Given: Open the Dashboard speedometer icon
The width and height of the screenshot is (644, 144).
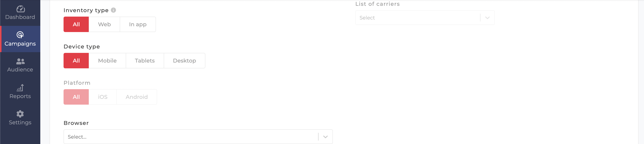Looking at the screenshot, I should pos(21,9).
